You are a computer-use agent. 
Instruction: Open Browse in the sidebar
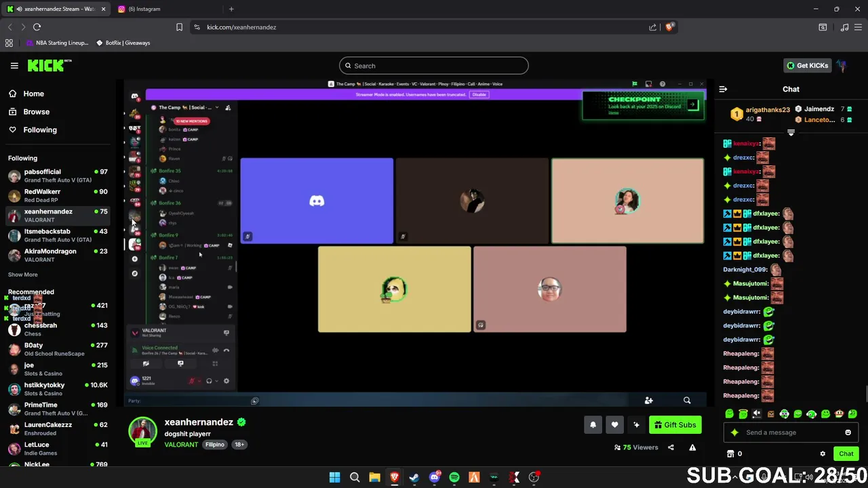click(36, 112)
